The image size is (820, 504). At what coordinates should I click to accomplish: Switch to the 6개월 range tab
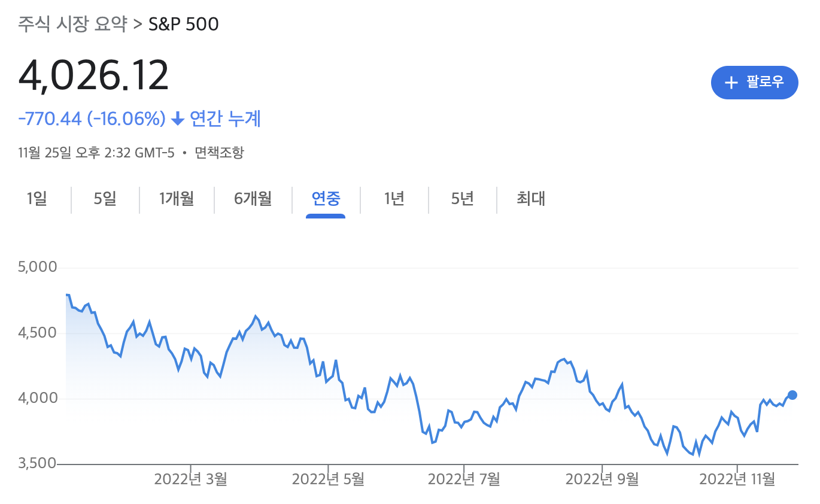coord(253,199)
